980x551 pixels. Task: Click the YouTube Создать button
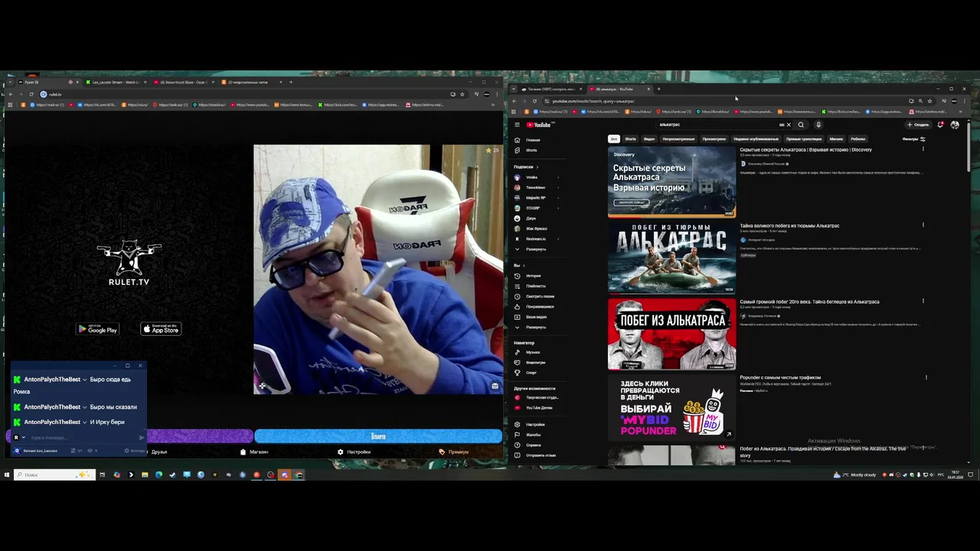(x=918, y=125)
